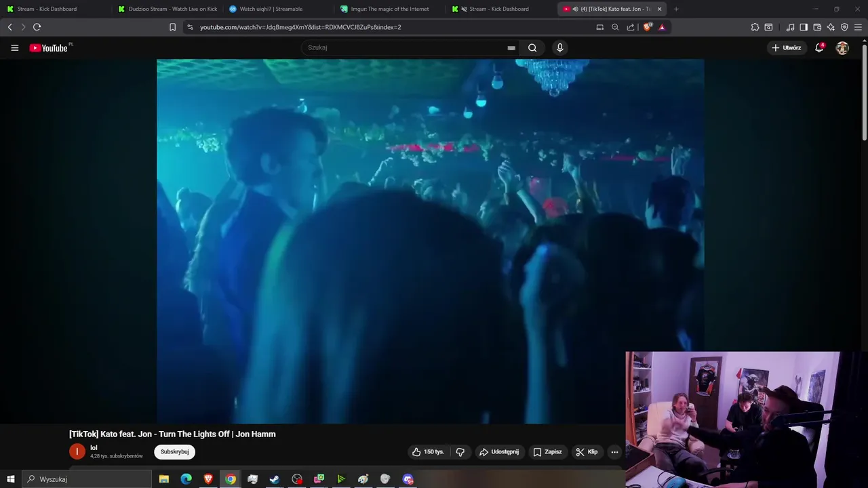The height and width of the screenshot is (488, 868).
Task: Open the YouTube account avatar menu
Action: click(x=842, y=48)
